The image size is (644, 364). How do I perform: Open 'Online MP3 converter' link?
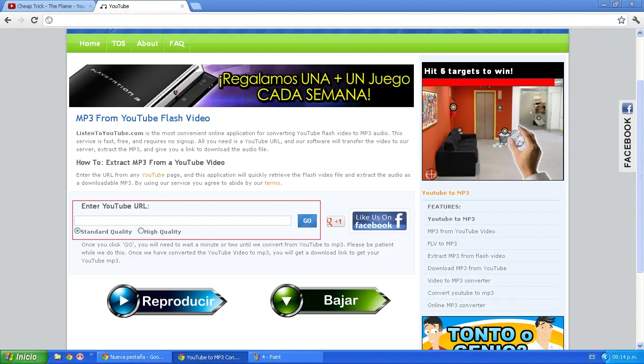[x=456, y=305]
